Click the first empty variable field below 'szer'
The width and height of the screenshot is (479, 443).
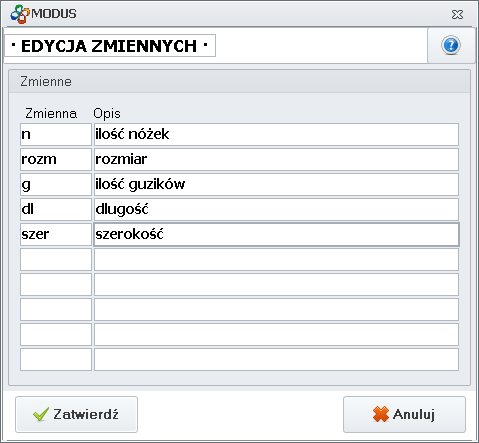56,259
